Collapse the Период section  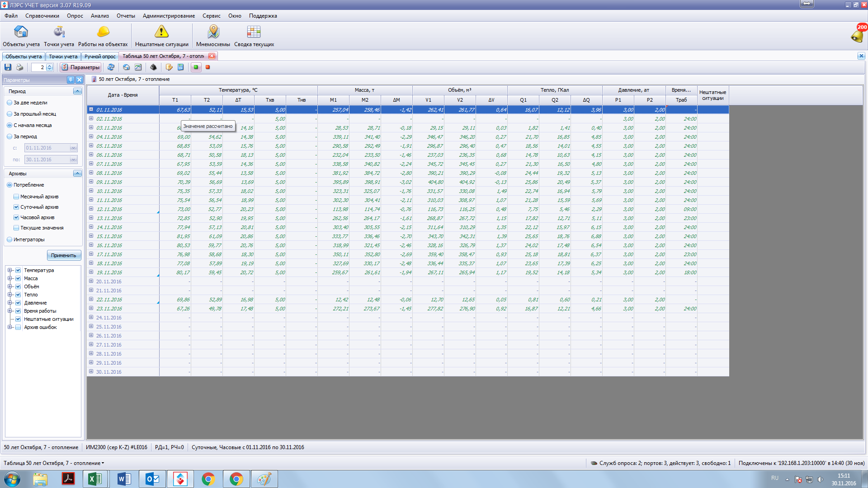coord(77,91)
